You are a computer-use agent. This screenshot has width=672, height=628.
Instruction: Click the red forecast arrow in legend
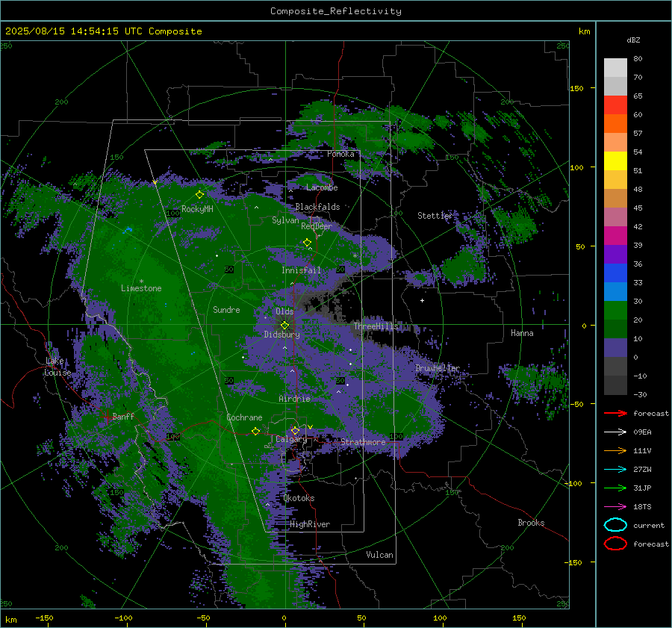(x=615, y=413)
